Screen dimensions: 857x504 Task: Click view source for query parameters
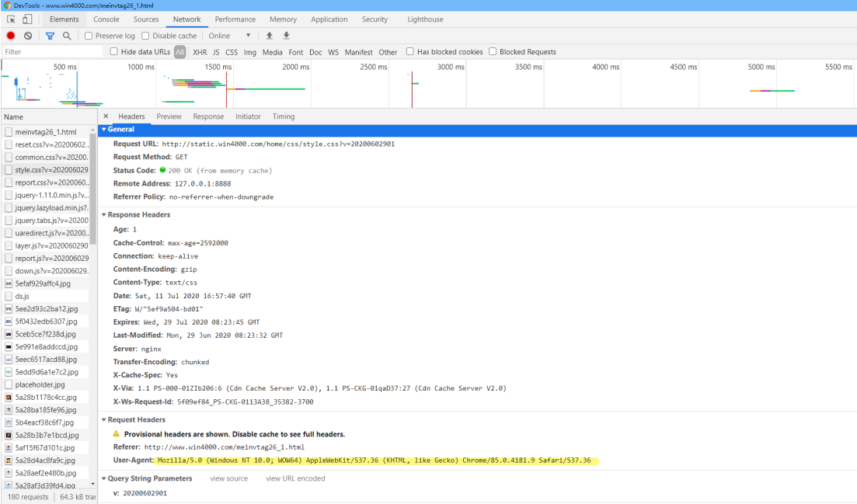click(229, 478)
